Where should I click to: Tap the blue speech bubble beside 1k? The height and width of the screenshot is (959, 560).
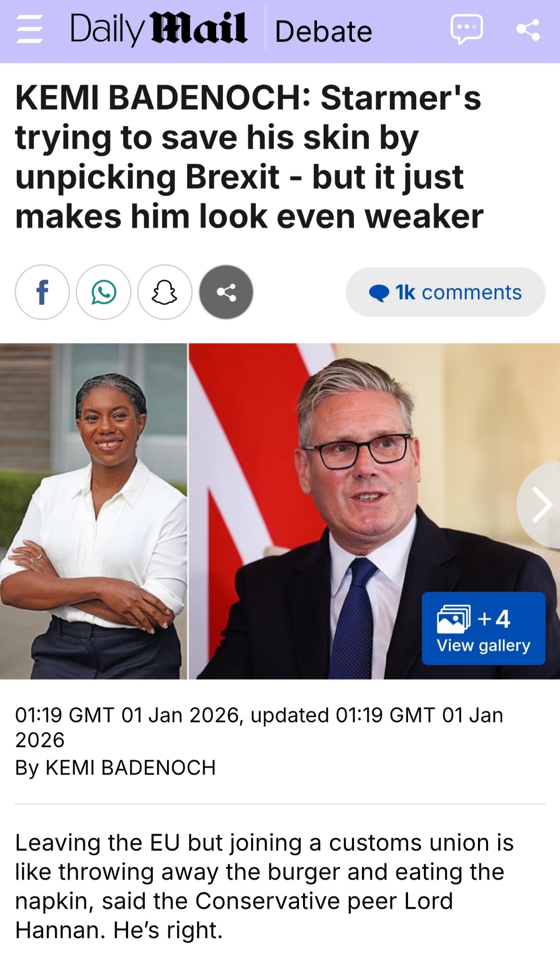tap(379, 293)
